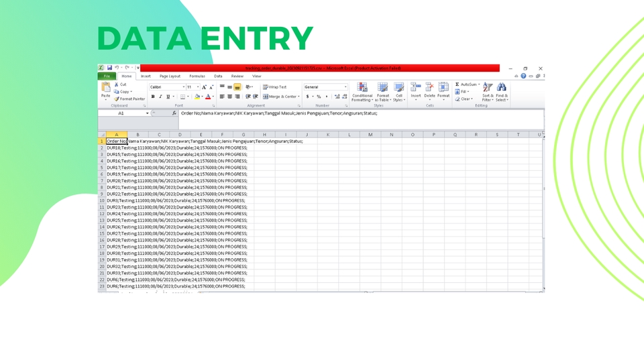Viewport: 644px width, 362px height.
Task: Click cell with DUR18;Testing row text
Action: [x=177, y=147]
